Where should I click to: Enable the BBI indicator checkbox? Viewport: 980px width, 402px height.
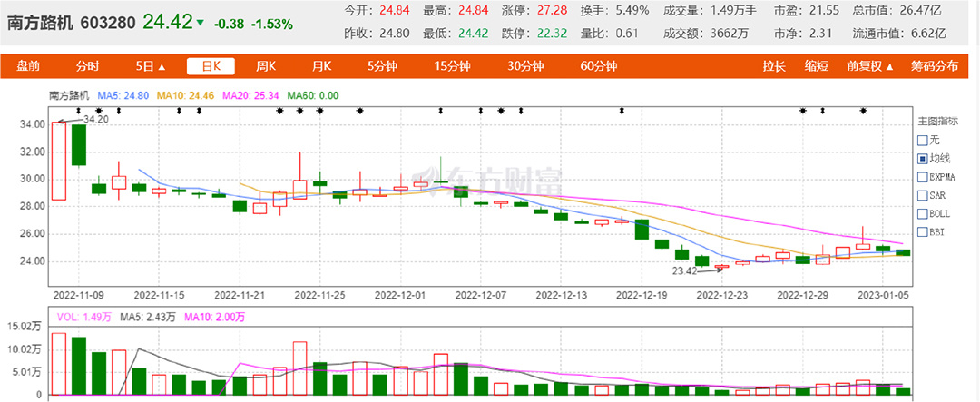923,232
